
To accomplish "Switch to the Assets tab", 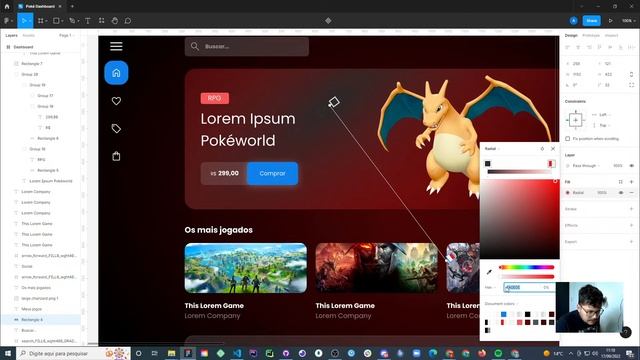I will click(29, 36).
